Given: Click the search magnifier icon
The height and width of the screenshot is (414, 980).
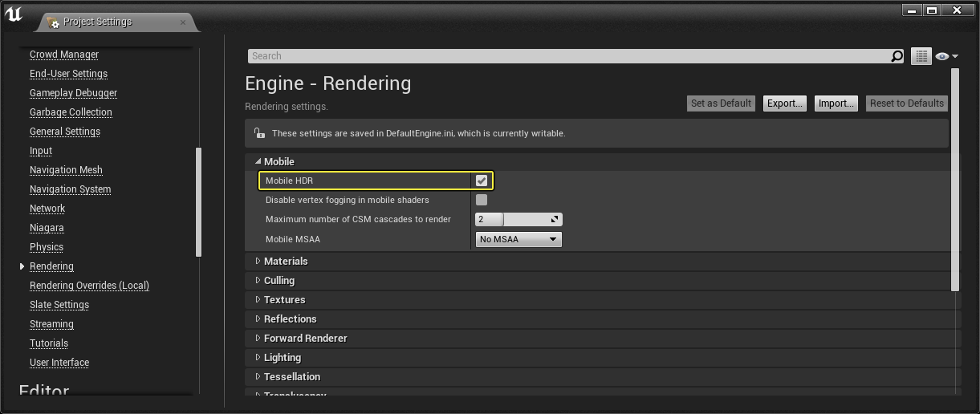Looking at the screenshot, I should coord(897,56).
